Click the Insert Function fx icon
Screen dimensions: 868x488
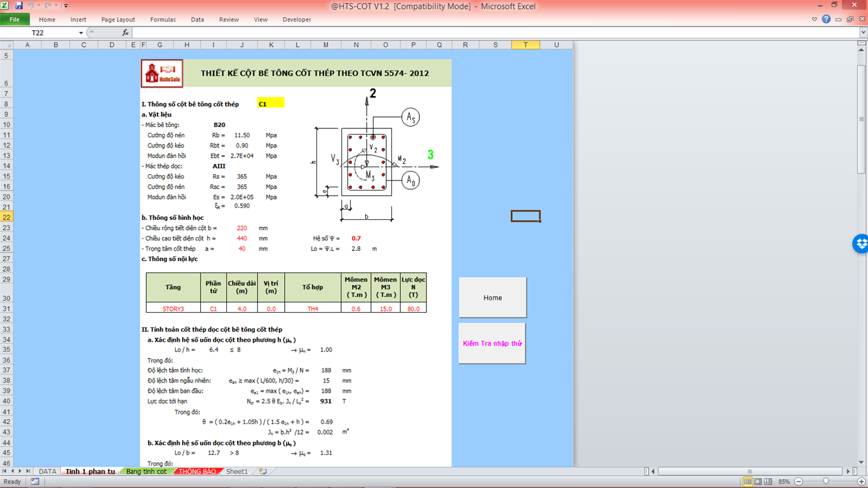pos(125,32)
